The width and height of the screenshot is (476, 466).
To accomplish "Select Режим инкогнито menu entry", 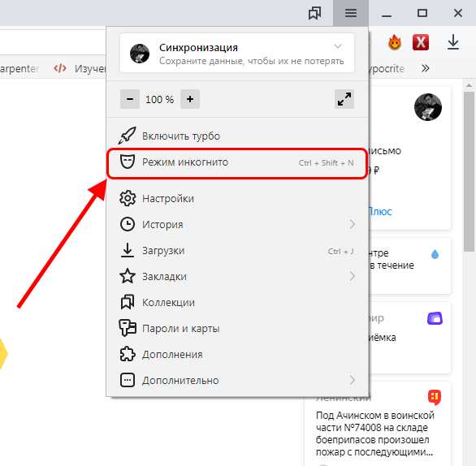I will pos(237,162).
